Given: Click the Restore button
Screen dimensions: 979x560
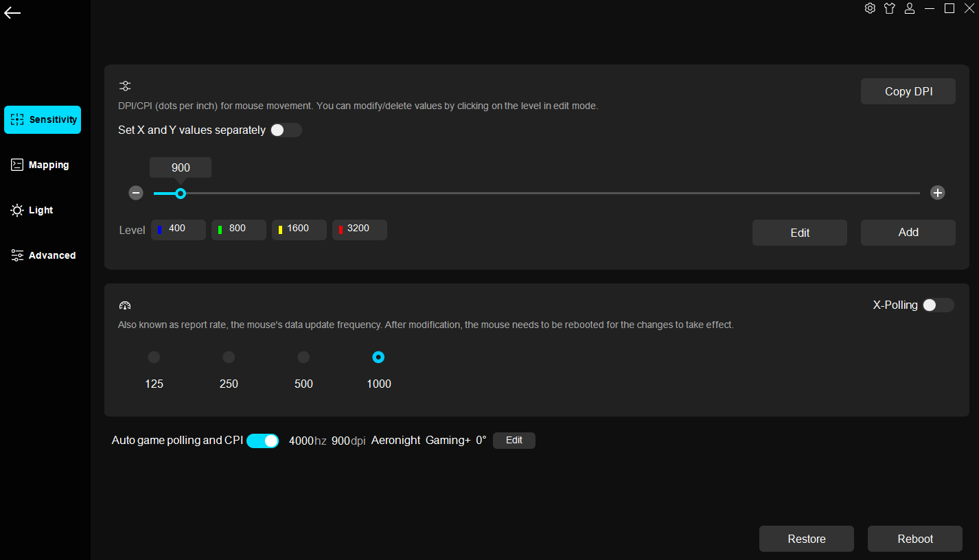Looking at the screenshot, I should 807,539.
